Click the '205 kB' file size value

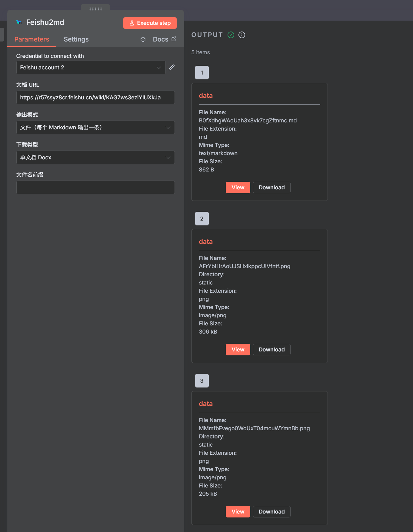pos(208,494)
